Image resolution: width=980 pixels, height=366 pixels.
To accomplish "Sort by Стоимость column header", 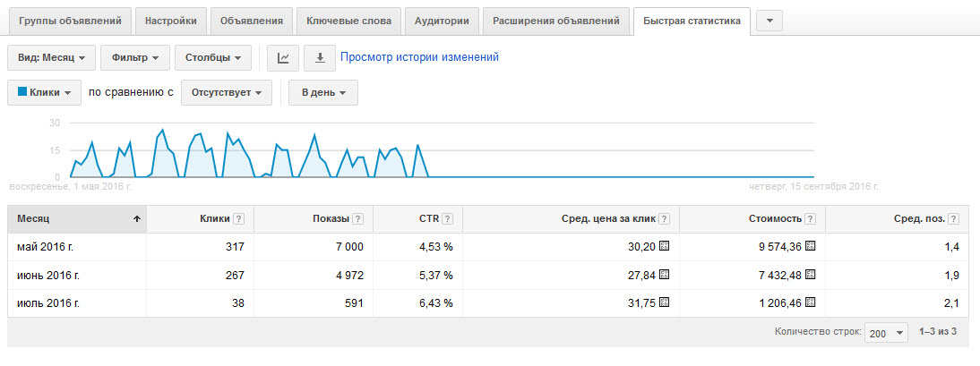I will (775, 219).
